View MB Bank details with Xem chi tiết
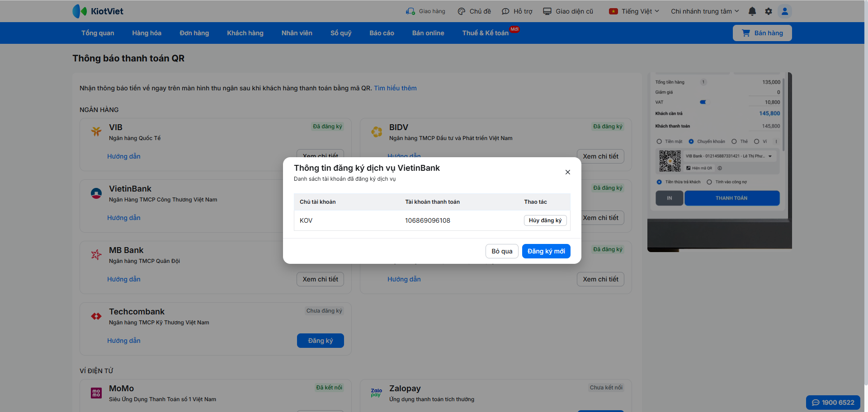The width and height of the screenshot is (868, 412). point(321,279)
